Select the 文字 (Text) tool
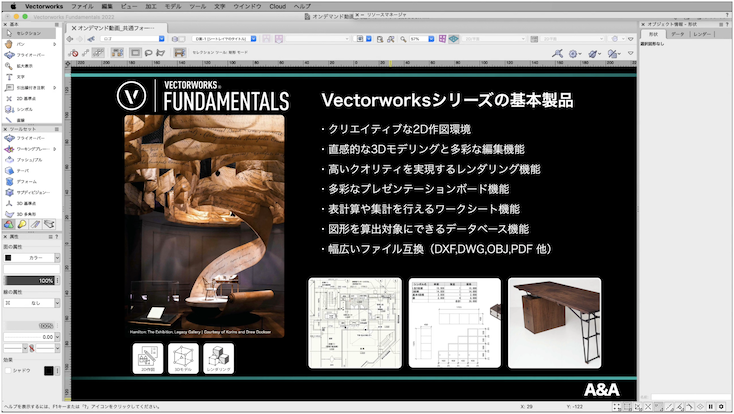This screenshot has width=734, height=414. (x=29, y=77)
